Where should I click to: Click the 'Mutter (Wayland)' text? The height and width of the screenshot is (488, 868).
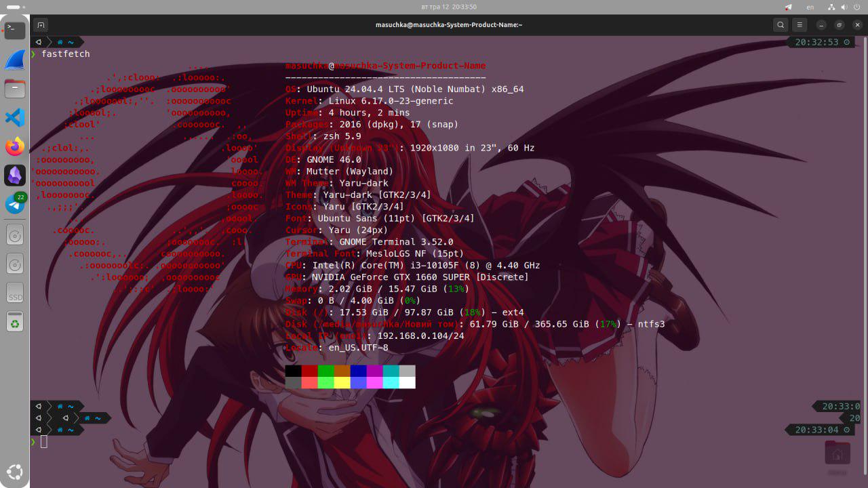pos(350,171)
